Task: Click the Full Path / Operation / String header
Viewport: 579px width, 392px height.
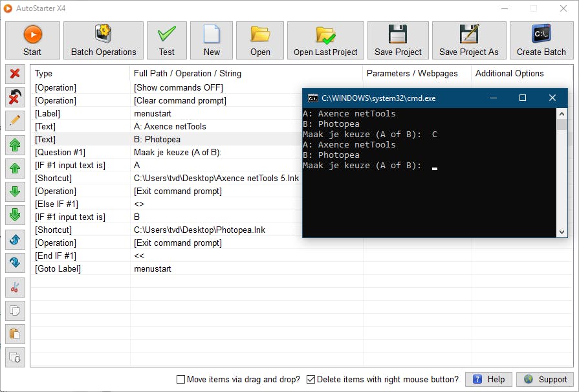Action: (246, 74)
